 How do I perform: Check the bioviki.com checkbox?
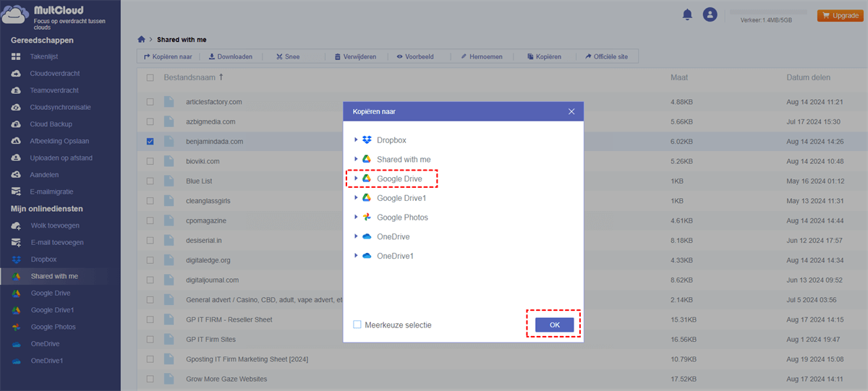[150, 161]
